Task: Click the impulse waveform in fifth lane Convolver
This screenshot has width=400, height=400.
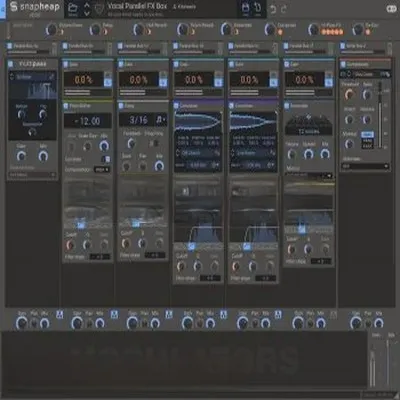Action: tap(253, 121)
